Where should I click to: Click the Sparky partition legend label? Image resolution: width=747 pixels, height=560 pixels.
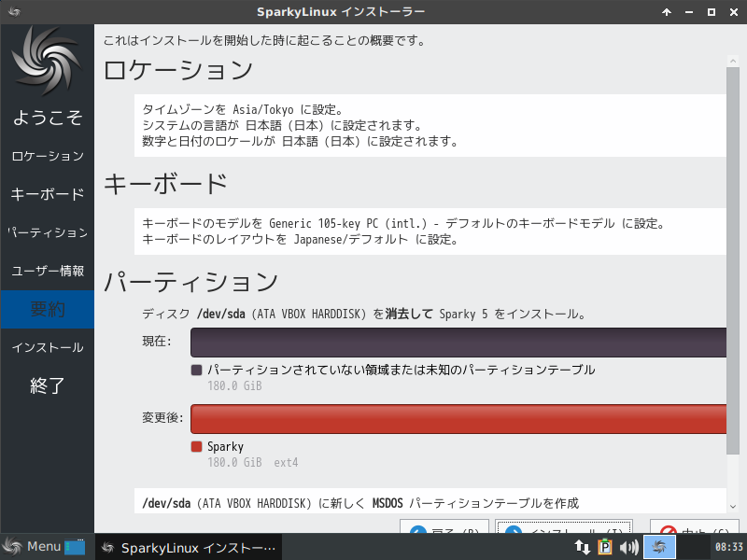(225, 446)
